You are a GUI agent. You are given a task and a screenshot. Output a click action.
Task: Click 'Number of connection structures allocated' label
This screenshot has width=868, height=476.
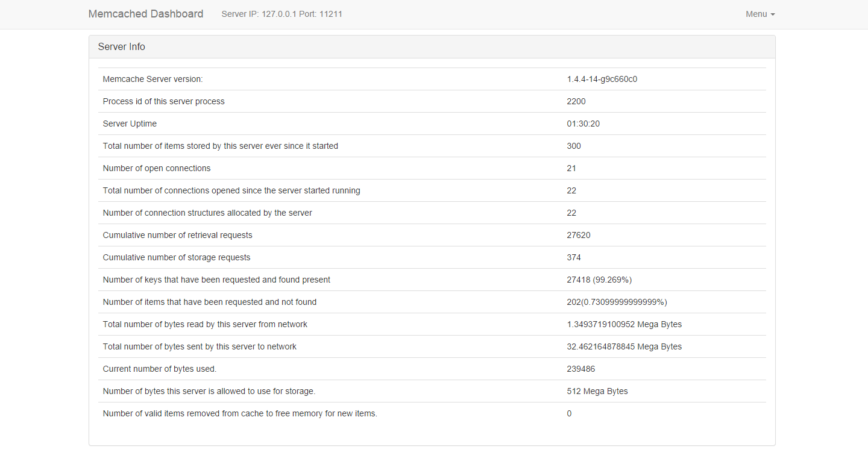pos(207,213)
